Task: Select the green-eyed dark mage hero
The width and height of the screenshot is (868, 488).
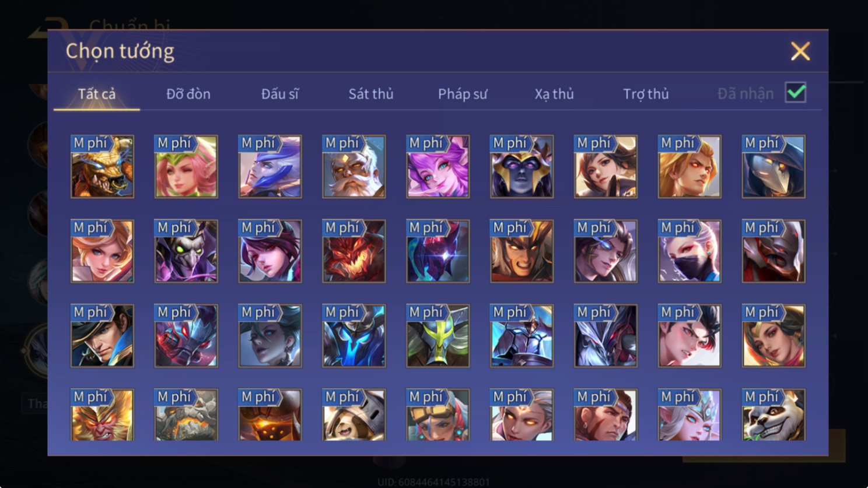Action: (x=186, y=251)
